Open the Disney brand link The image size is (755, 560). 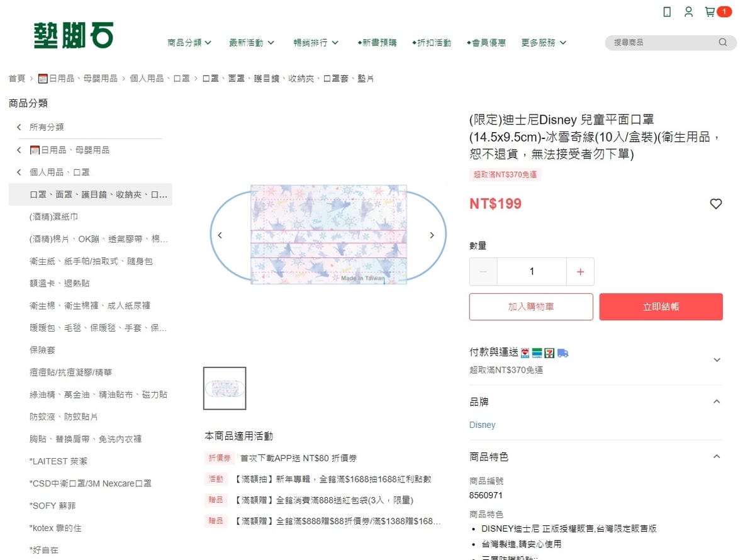(483, 425)
